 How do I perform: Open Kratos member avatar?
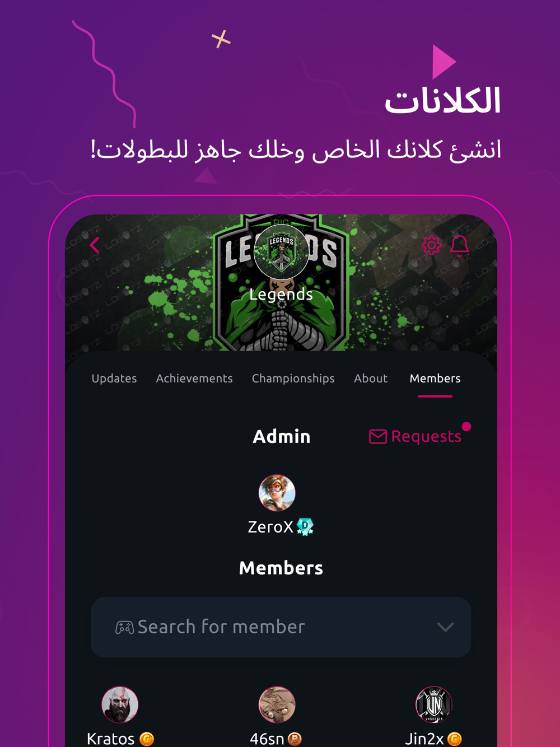120,704
